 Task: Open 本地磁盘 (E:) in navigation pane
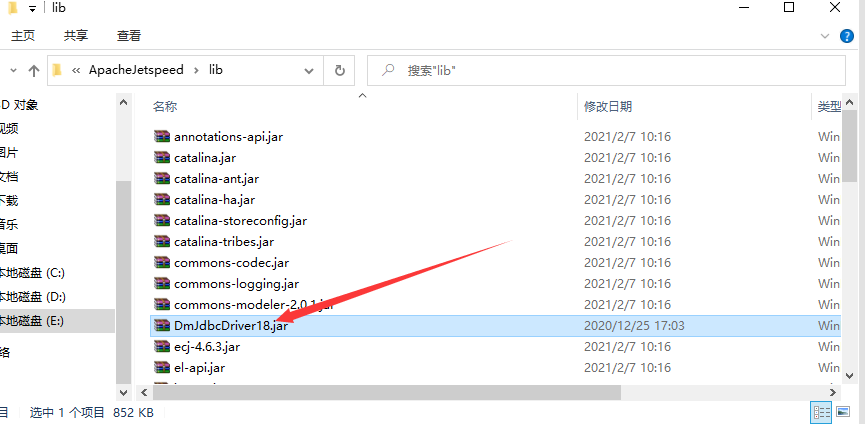tap(31, 321)
